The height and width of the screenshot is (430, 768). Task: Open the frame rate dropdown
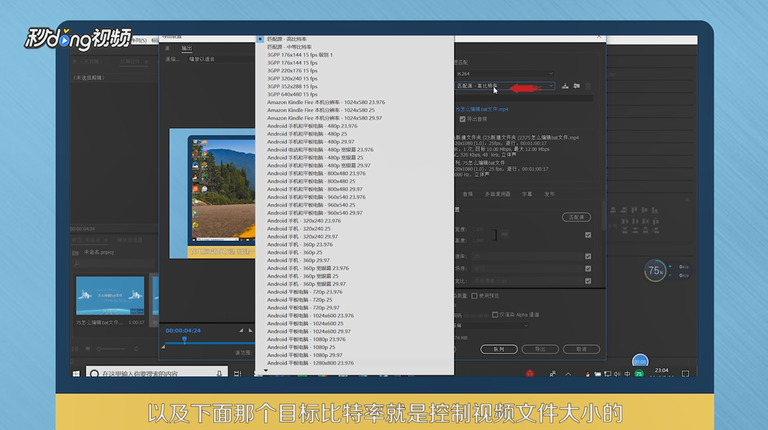[x=527, y=256]
